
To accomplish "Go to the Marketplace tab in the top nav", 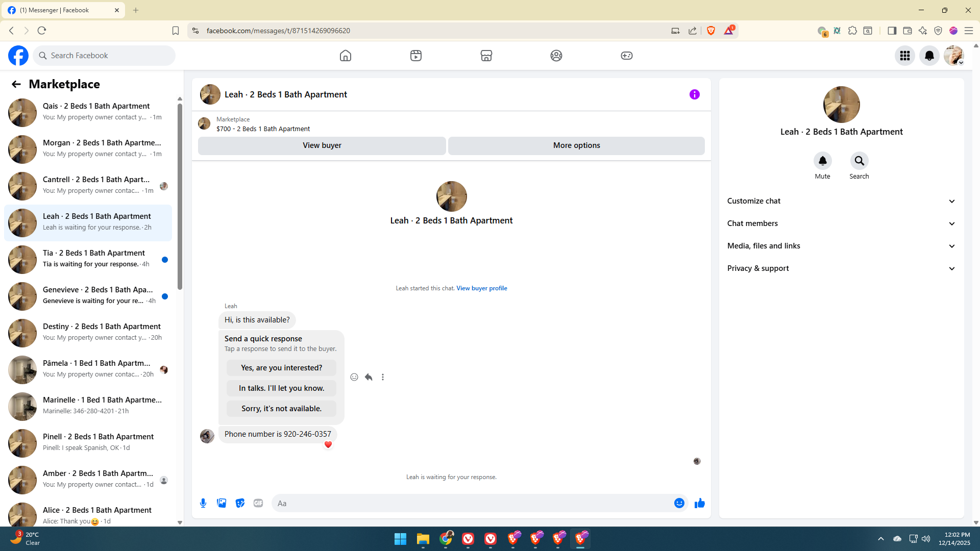I will pos(486,56).
